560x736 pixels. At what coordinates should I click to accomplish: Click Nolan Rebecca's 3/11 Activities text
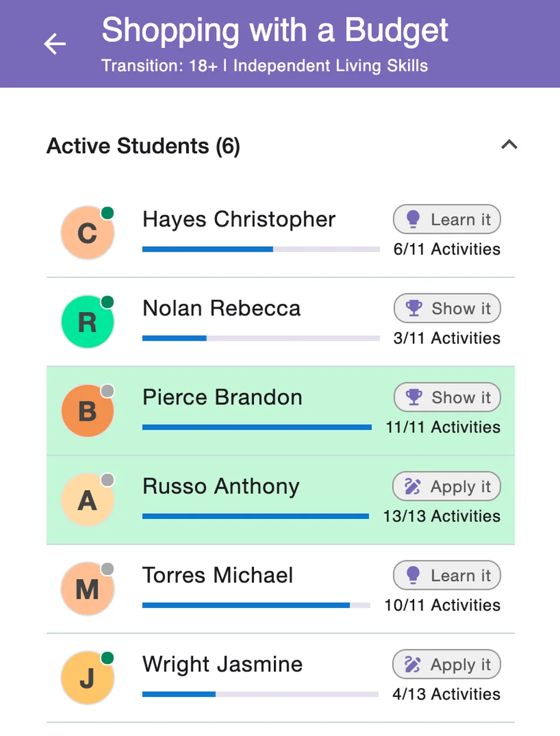[447, 338]
